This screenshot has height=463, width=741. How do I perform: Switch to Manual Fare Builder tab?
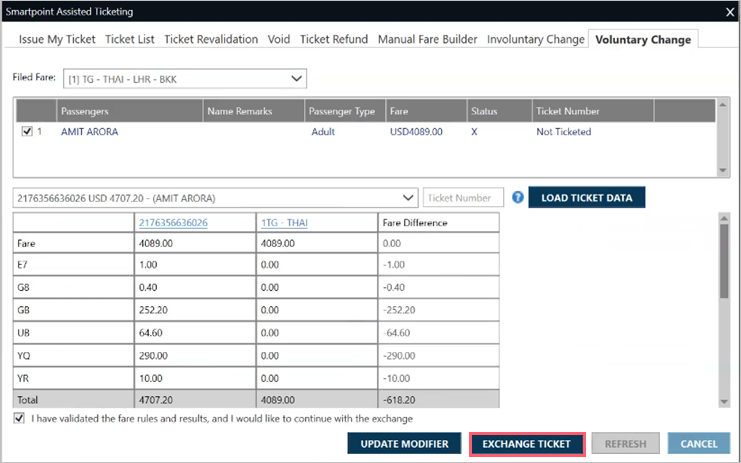pyautogui.click(x=428, y=40)
